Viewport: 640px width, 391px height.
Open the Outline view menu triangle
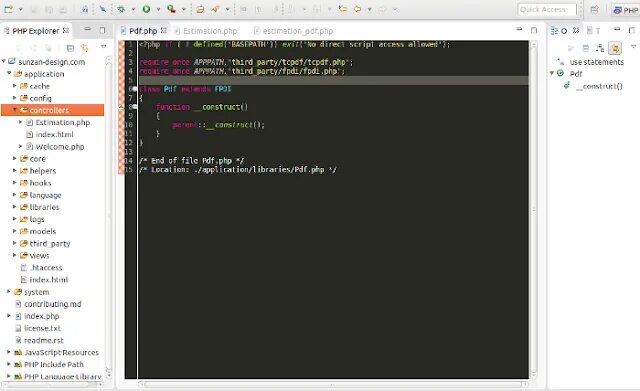click(x=633, y=47)
